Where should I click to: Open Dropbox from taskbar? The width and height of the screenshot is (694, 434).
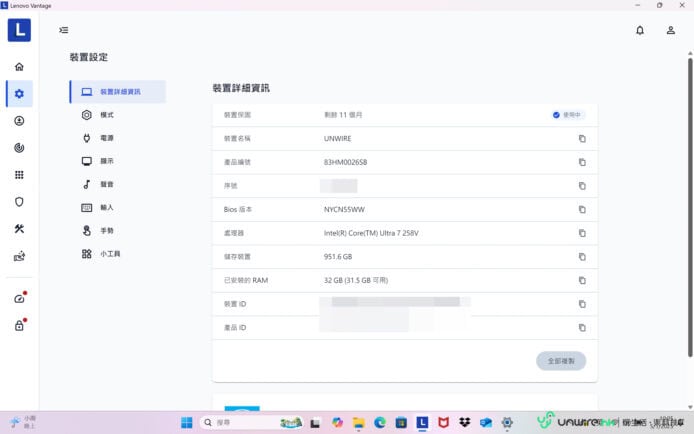click(x=465, y=423)
